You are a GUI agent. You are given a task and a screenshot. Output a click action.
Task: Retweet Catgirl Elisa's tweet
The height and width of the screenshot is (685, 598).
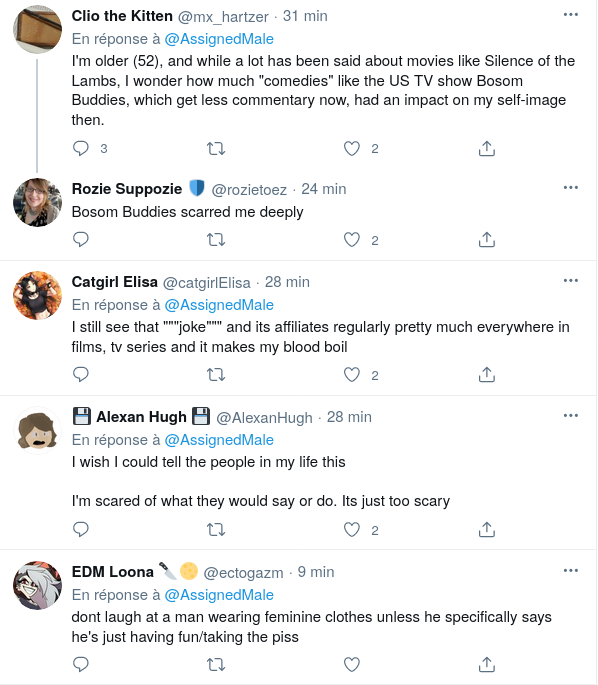click(216, 375)
